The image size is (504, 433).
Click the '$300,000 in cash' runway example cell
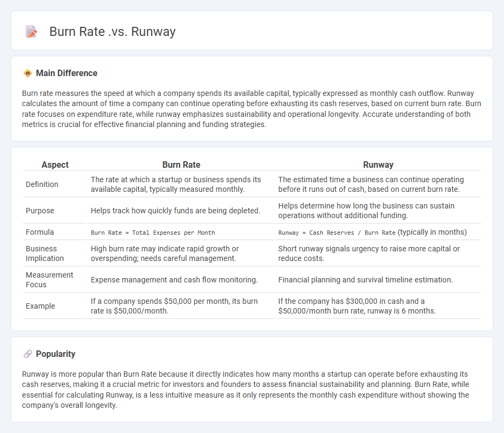coord(357,306)
